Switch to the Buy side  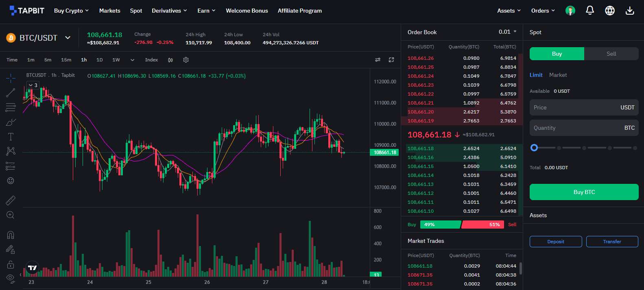pos(557,54)
